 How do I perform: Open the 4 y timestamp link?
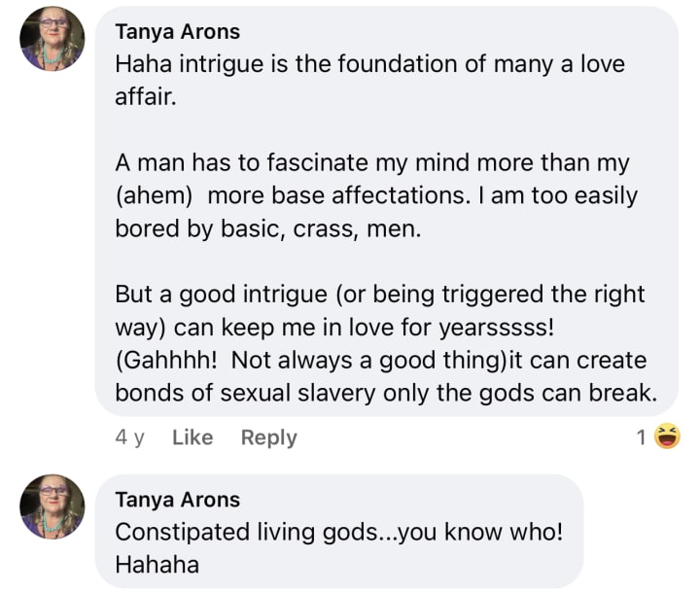pos(129,437)
